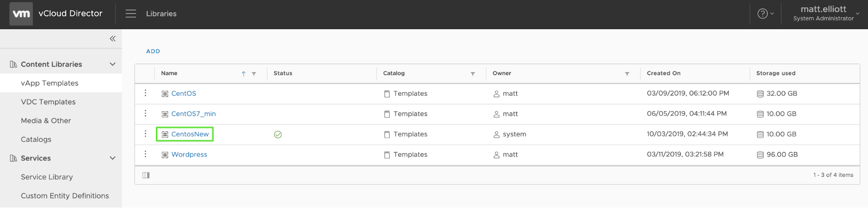Click the vApp icon beside CentOS7_min
This screenshot has height=208, width=868.
pyautogui.click(x=165, y=114)
